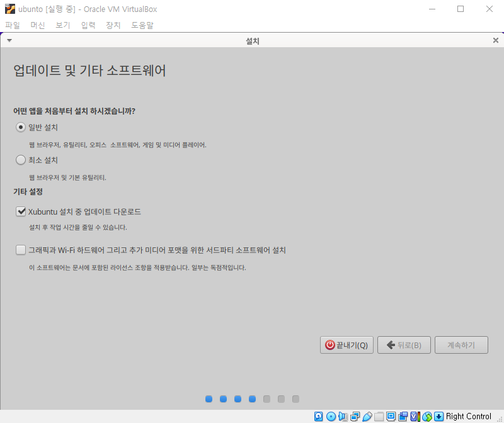The width and height of the screenshot is (504, 423).
Task: Click the 끝내기(Q) button
Action: coord(346,345)
